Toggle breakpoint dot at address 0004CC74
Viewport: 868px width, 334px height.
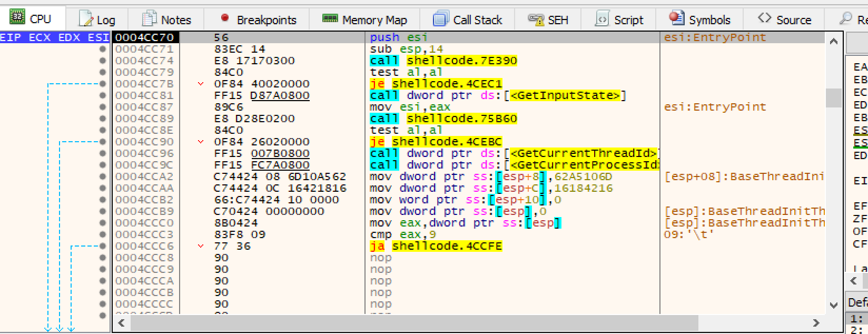pos(103,61)
